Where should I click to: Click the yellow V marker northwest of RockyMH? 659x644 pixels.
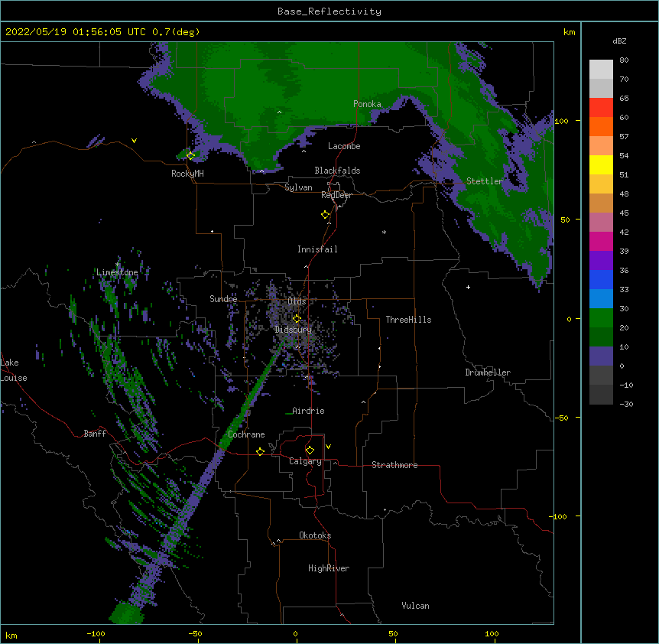134,141
